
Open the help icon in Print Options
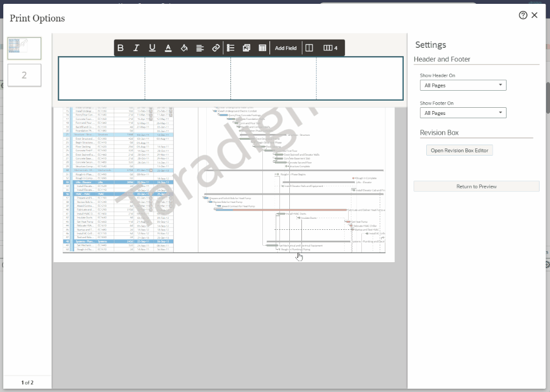[523, 15]
